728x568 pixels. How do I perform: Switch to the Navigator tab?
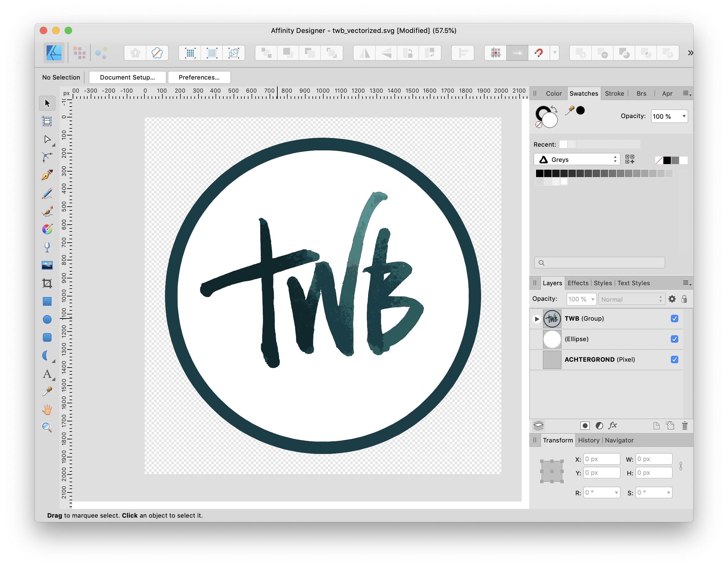pyautogui.click(x=619, y=440)
